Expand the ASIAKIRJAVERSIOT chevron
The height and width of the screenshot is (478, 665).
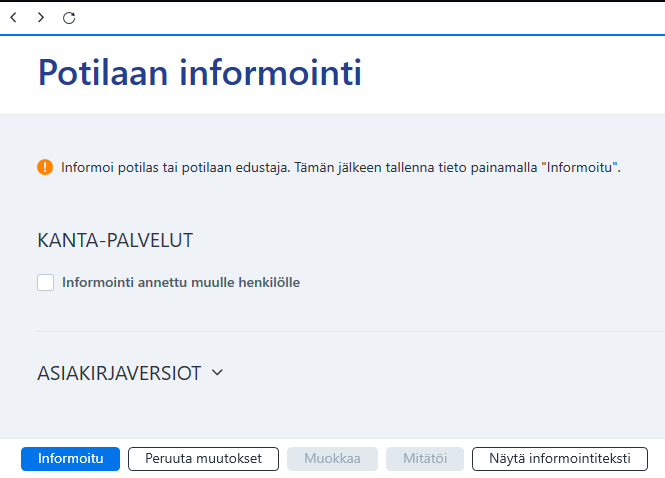pos(217,373)
